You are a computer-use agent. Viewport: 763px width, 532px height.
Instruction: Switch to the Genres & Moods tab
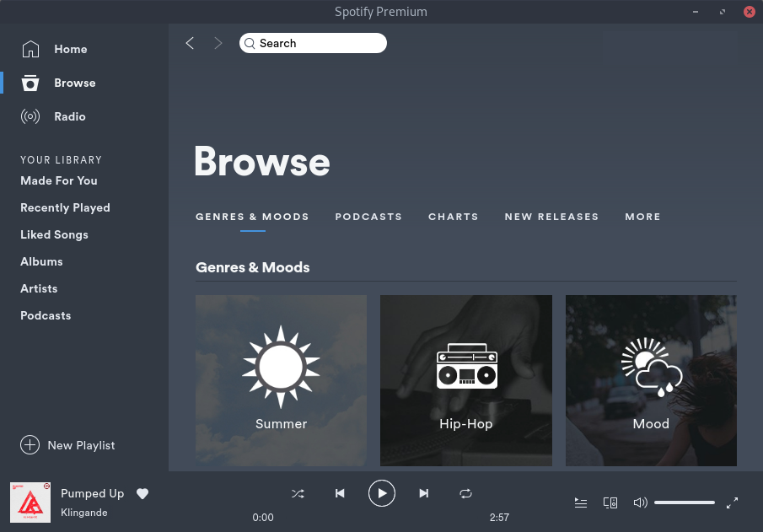coord(252,217)
